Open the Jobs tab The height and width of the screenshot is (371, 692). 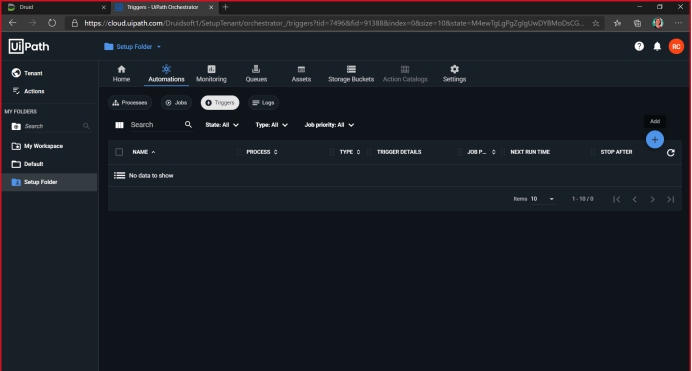tap(176, 103)
